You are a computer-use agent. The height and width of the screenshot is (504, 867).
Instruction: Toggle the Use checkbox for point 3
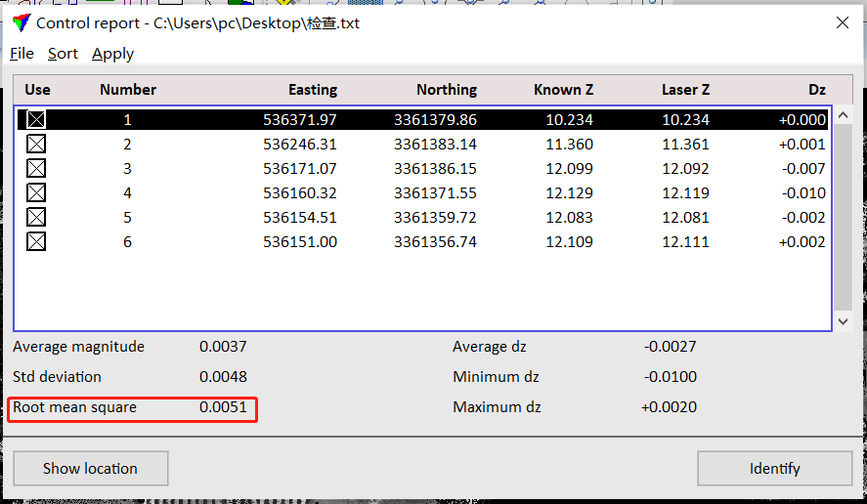36,169
